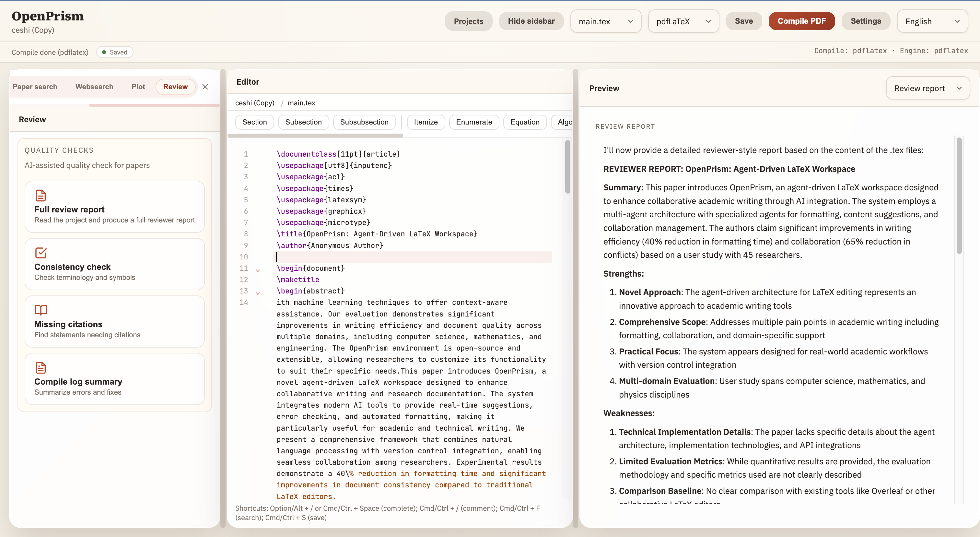The height and width of the screenshot is (537, 980).
Task: Open the main.tex file dropdown
Action: [606, 21]
